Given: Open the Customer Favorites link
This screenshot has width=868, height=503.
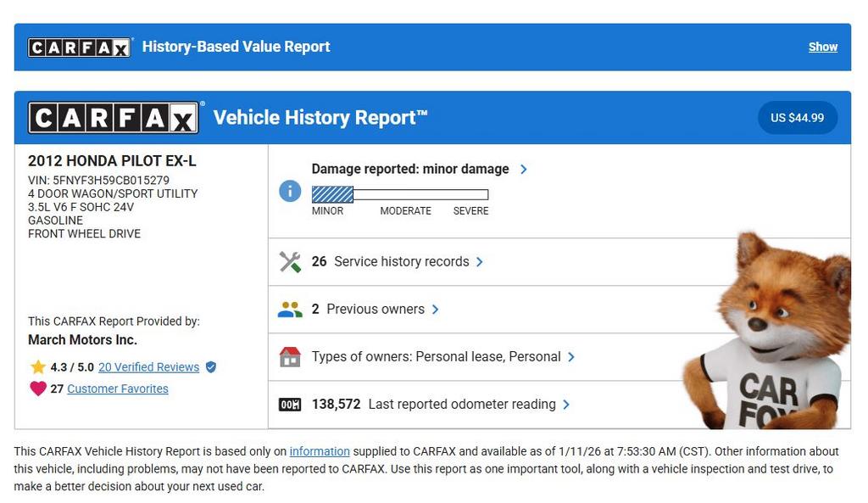Looking at the screenshot, I should tap(118, 388).
